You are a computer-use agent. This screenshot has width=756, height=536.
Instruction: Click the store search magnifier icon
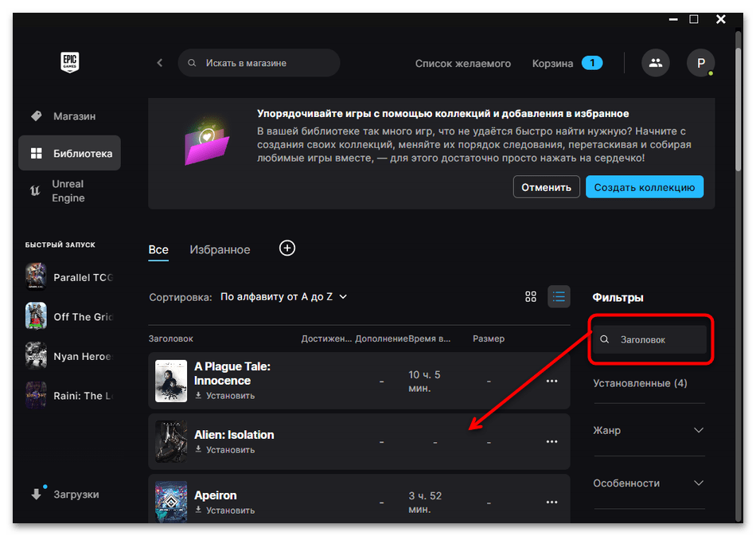pyautogui.click(x=192, y=63)
